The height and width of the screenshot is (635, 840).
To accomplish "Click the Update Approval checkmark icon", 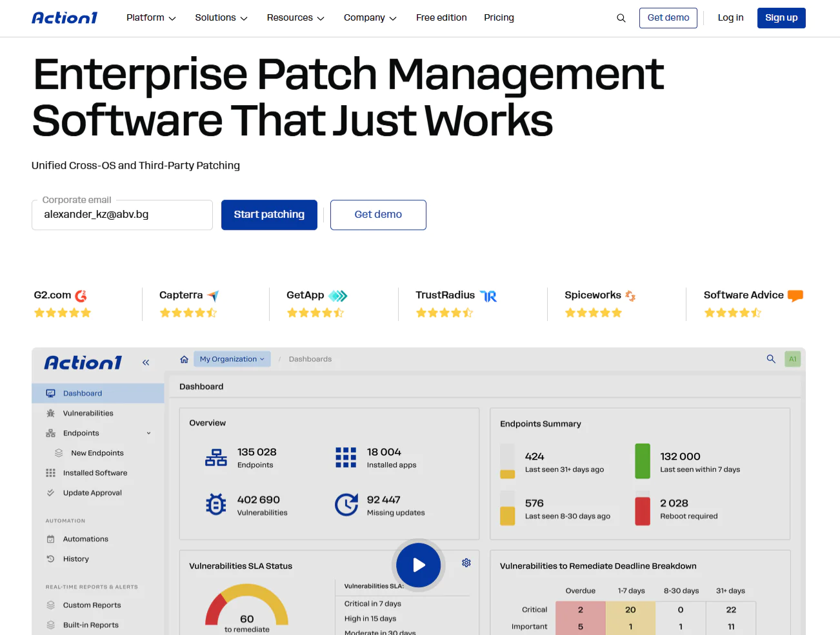I will pos(50,493).
